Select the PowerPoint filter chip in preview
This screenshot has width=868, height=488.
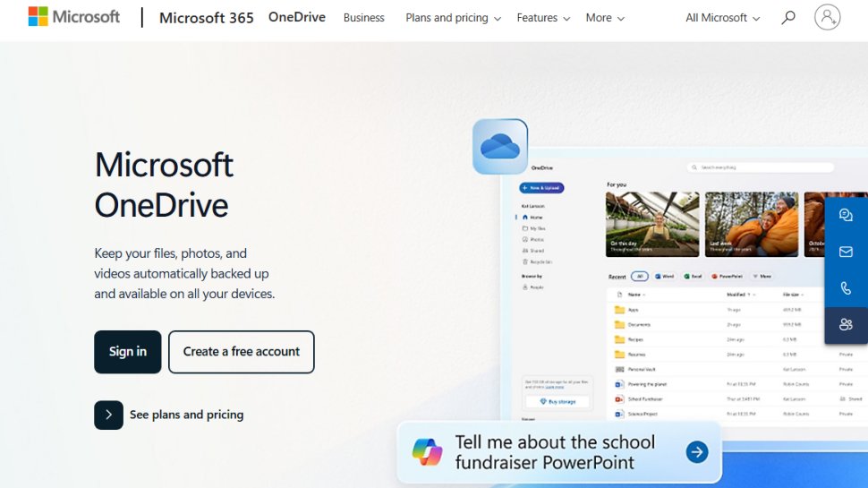pyautogui.click(x=727, y=276)
